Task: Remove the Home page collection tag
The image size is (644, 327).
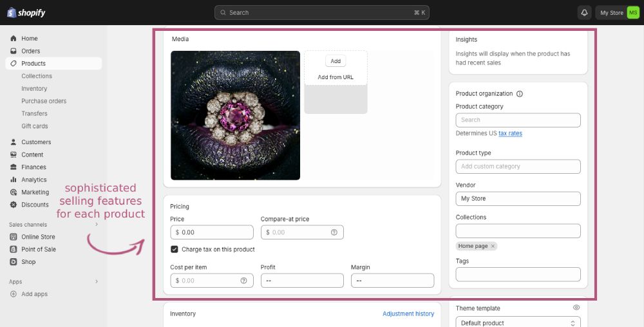Action: pos(493,246)
